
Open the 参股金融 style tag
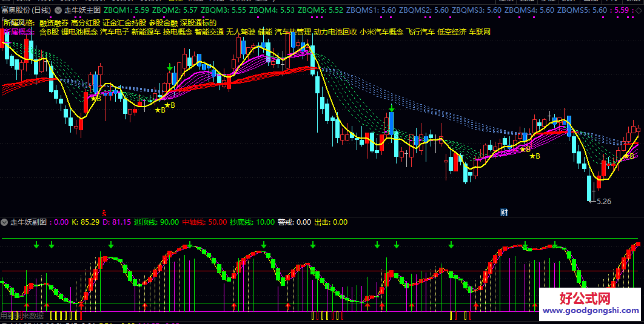tap(164, 22)
